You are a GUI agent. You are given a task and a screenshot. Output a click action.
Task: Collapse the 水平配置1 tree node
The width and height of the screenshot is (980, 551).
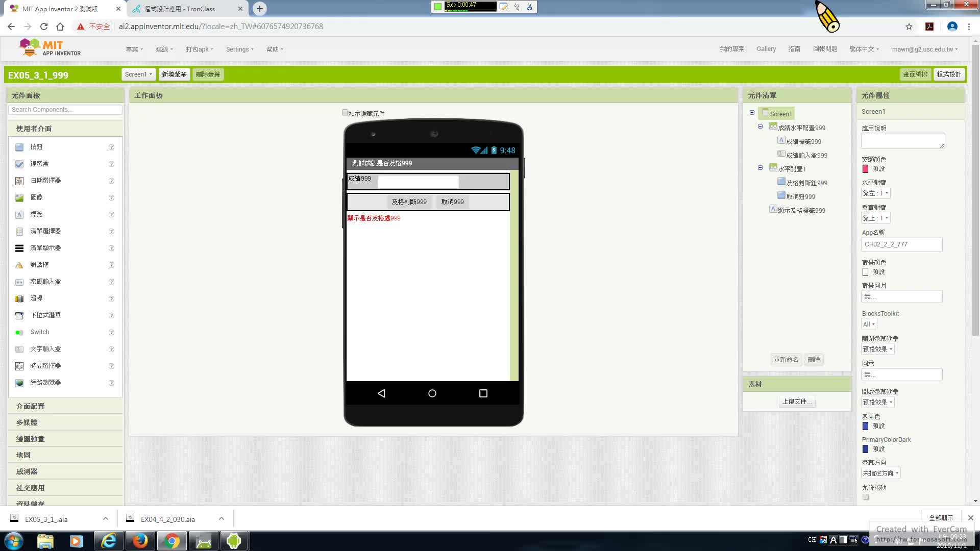coord(760,168)
